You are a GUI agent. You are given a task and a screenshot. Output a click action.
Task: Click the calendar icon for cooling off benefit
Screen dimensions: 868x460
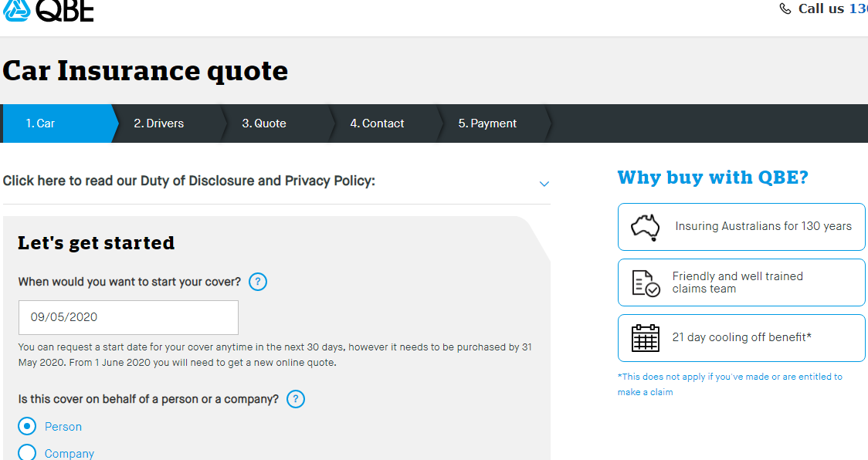(x=646, y=337)
